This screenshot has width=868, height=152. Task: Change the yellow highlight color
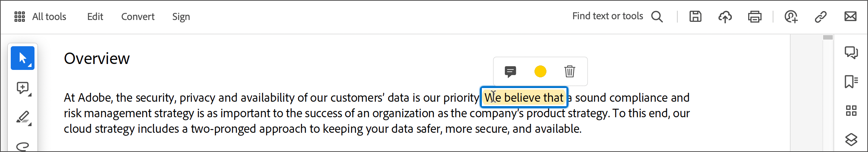[540, 71]
